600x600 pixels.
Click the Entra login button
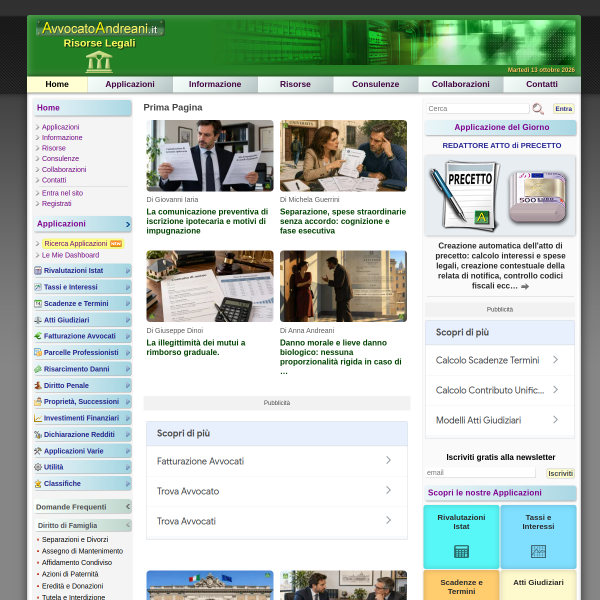564,109
